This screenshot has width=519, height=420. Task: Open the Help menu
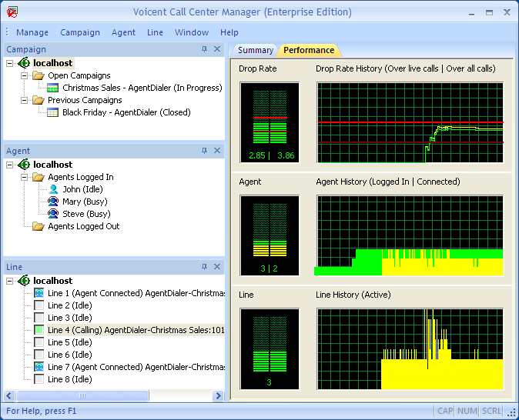(229, 32)
